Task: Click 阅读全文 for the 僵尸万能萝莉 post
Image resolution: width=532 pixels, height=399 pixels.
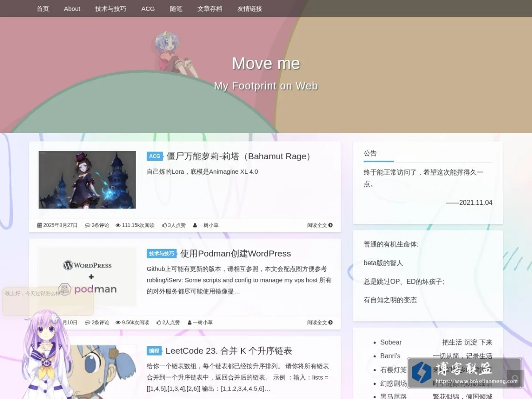Action: click(x=320, y=225)
